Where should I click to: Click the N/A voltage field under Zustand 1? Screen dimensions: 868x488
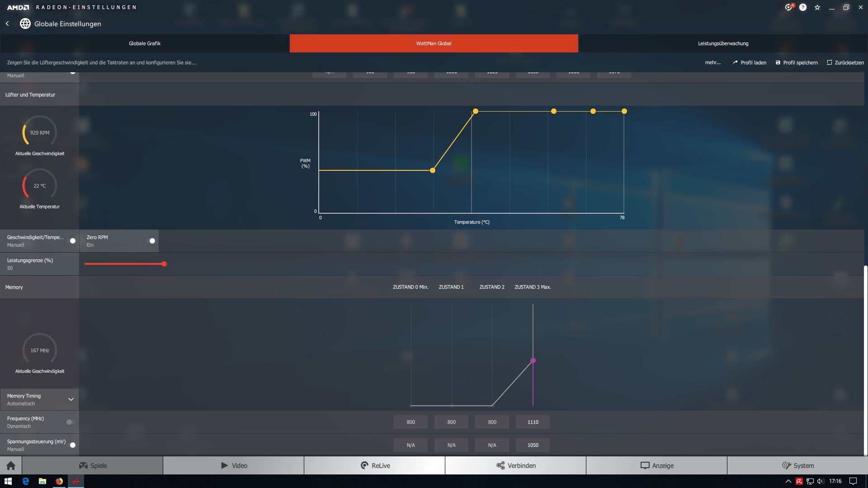(451, 445)
